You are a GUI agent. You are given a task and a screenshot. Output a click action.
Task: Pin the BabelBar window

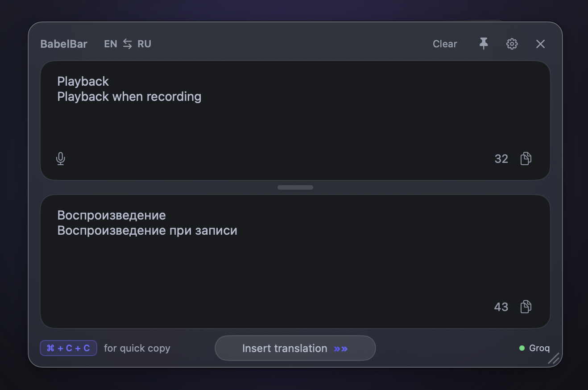click(x=484, y=44)
